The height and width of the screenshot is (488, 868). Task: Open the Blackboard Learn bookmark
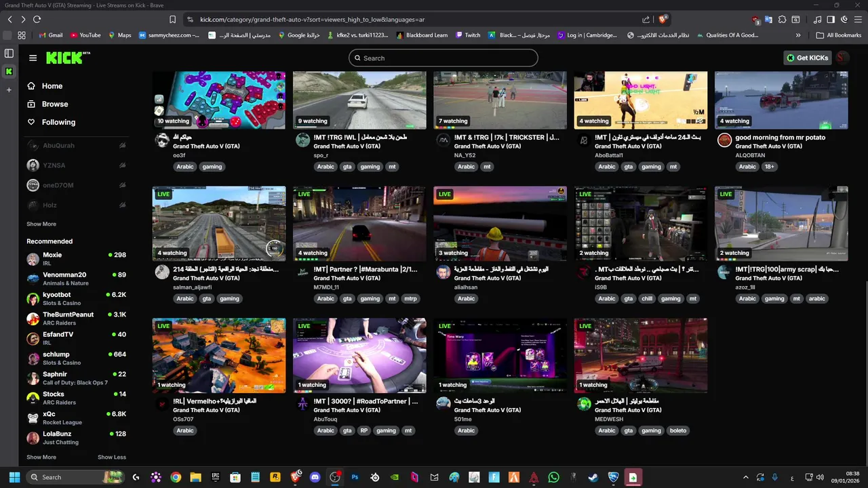coord(422,35)
